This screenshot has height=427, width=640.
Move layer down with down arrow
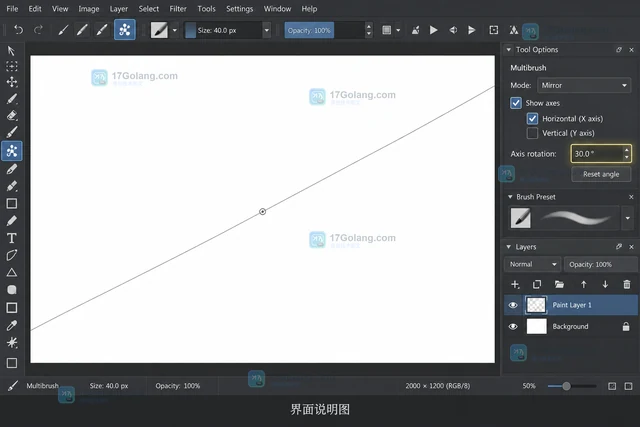click(x=605, y=284)
